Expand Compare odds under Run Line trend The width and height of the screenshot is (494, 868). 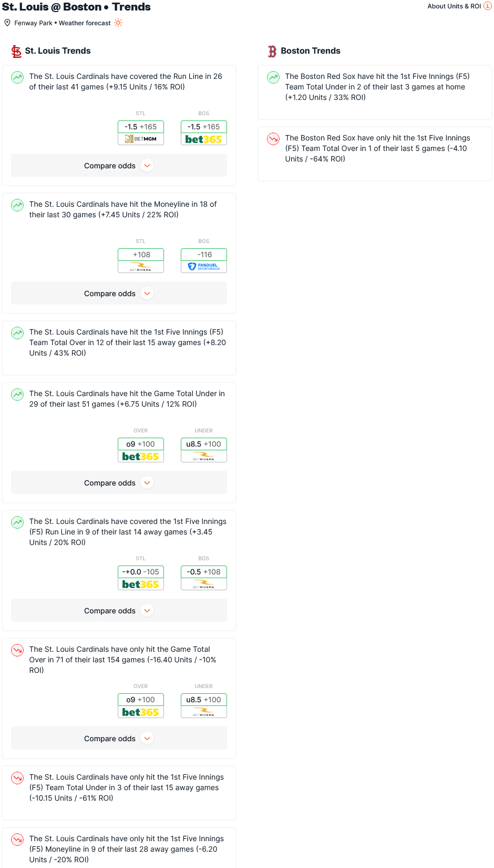[119, 166]
